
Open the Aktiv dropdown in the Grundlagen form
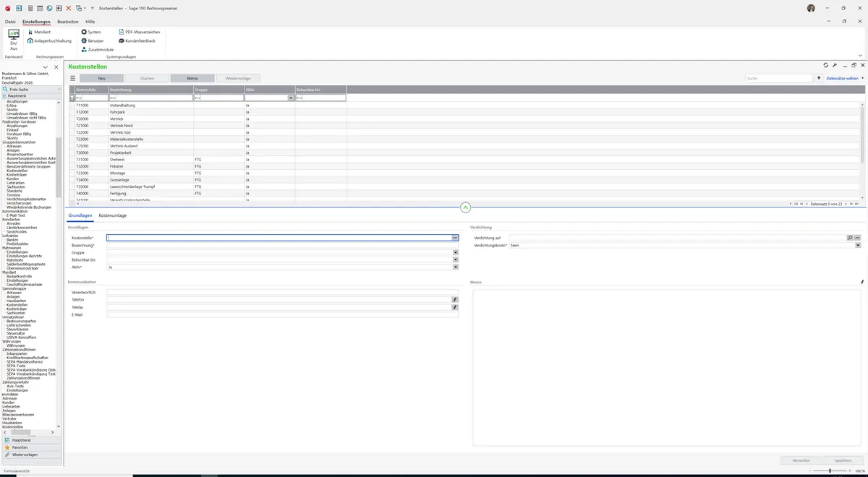click(456, 267)
